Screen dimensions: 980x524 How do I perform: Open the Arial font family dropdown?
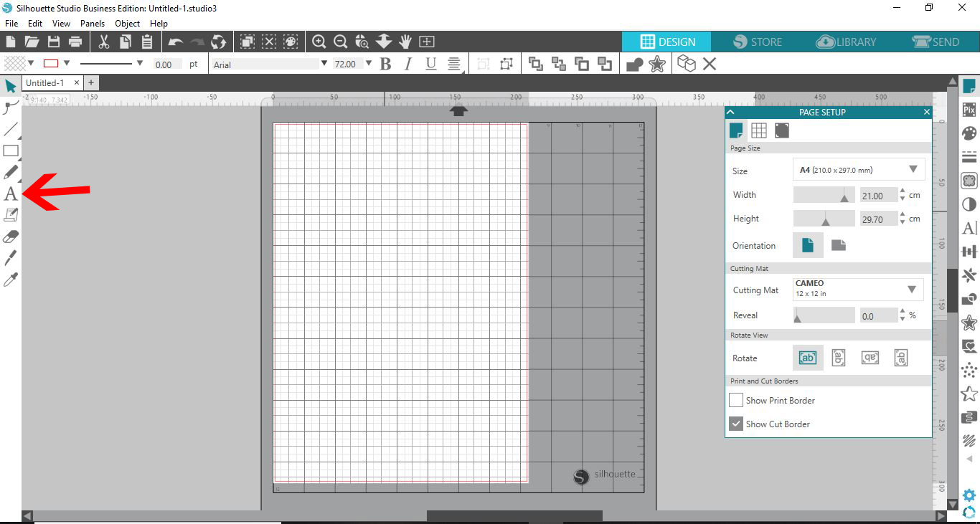pos(323,64)
